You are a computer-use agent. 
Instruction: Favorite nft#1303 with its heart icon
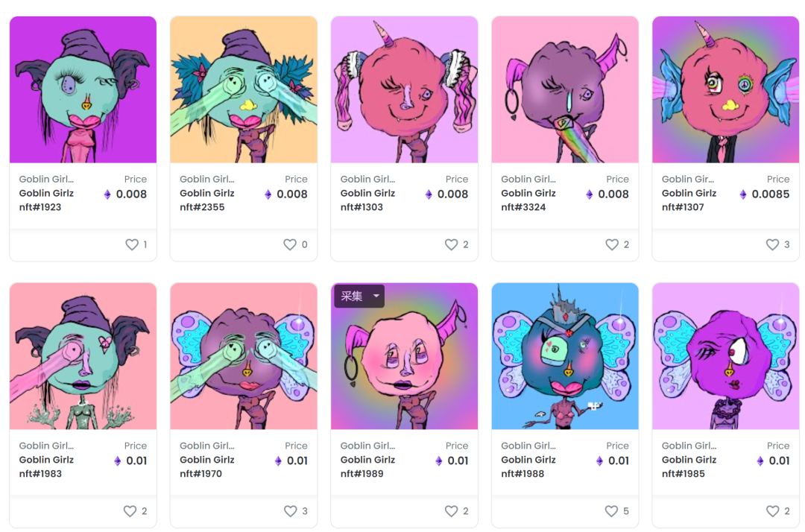451,244
